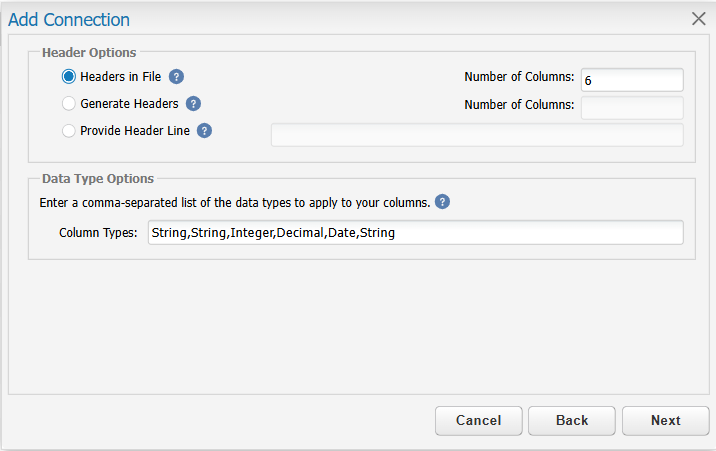Select the Generate Headers radio button
Screen dimensions: 716x451
pyautogui.click(x=68, y=104)
